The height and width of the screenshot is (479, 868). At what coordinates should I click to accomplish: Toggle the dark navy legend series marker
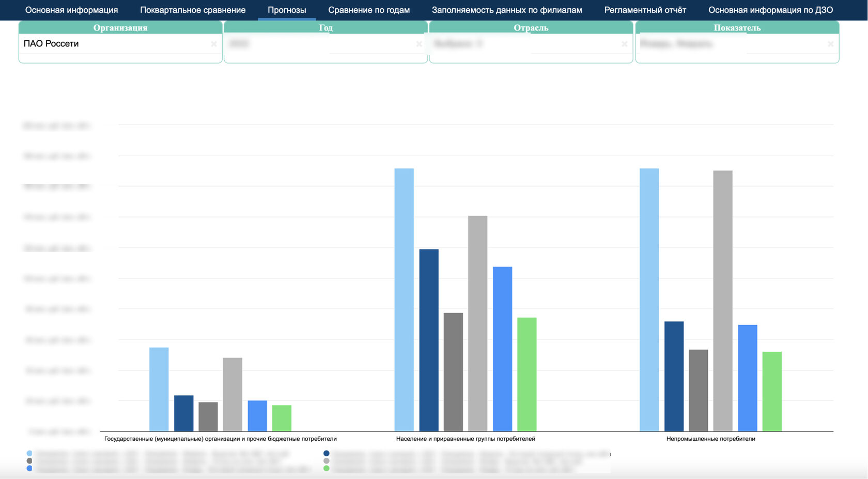[x=326, y=453]
